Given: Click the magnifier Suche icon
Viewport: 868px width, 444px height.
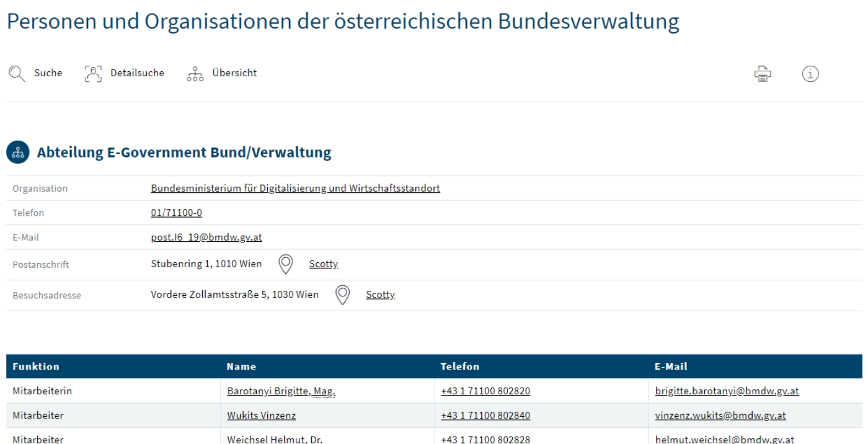Looking at the screenshot, I should tap(16, 73).
